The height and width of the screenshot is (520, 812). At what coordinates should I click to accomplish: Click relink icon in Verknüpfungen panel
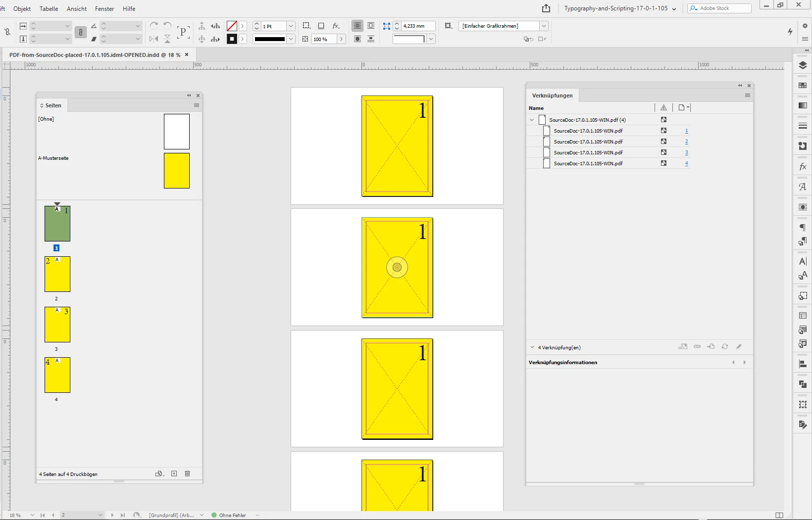(697, 346)
